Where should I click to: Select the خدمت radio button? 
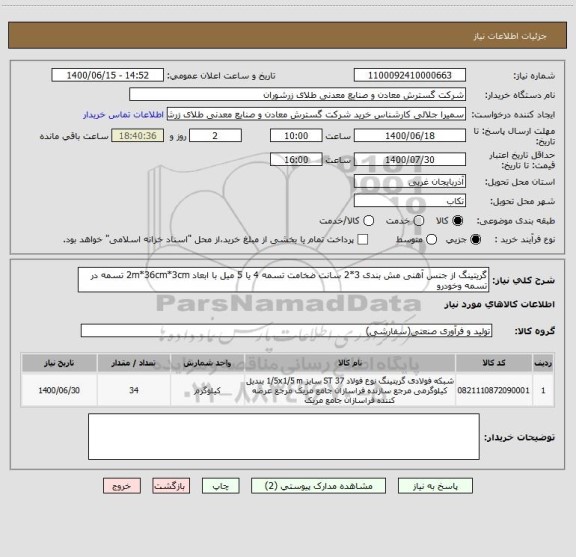click(419, 220)
